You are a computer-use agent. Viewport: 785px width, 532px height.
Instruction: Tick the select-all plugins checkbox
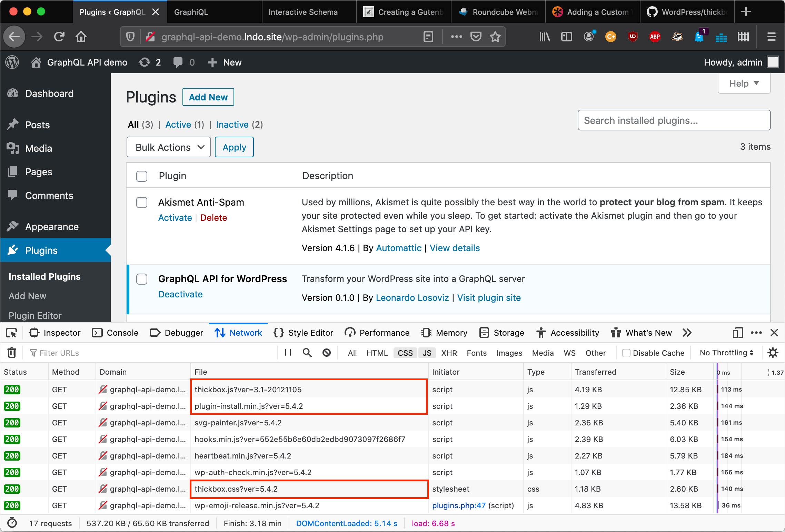click(142, 176)
